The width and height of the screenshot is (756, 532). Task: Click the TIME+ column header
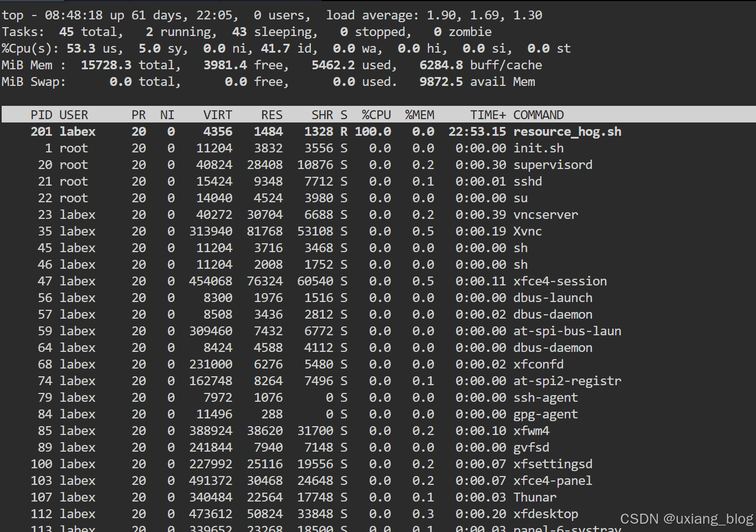[x=488, y=115]
